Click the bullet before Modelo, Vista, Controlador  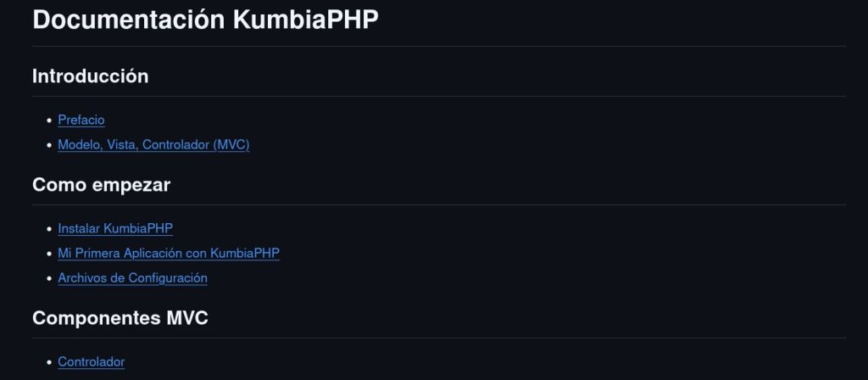48,145
